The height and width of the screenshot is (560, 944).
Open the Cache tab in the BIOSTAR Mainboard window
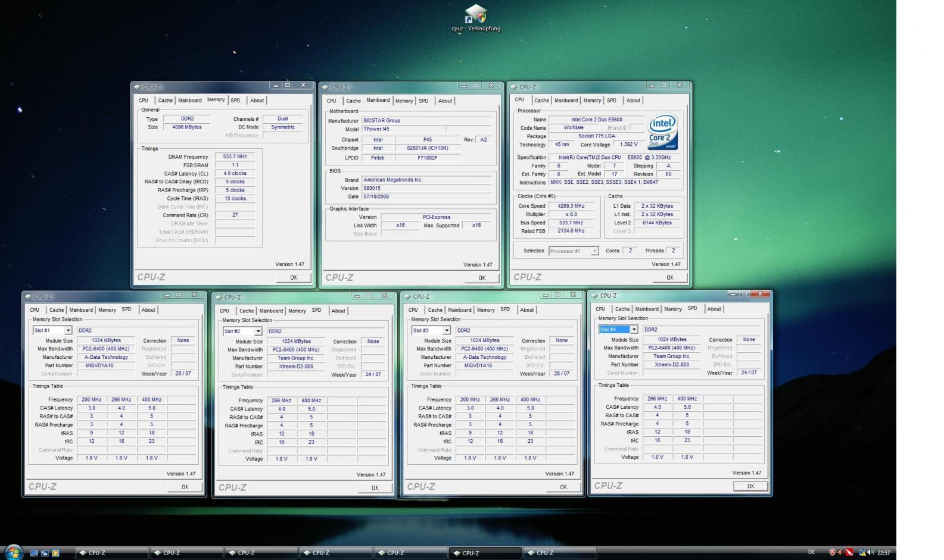point(353,101)
